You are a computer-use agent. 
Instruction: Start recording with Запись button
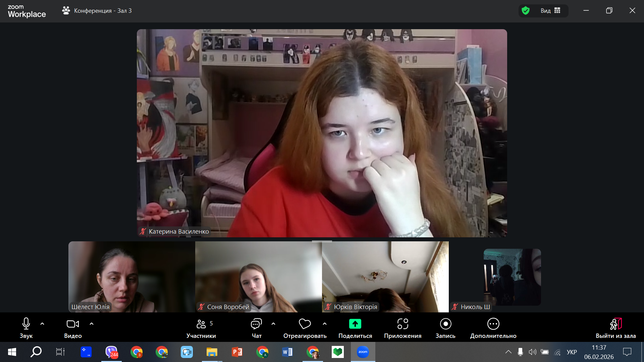click(445, 324)
